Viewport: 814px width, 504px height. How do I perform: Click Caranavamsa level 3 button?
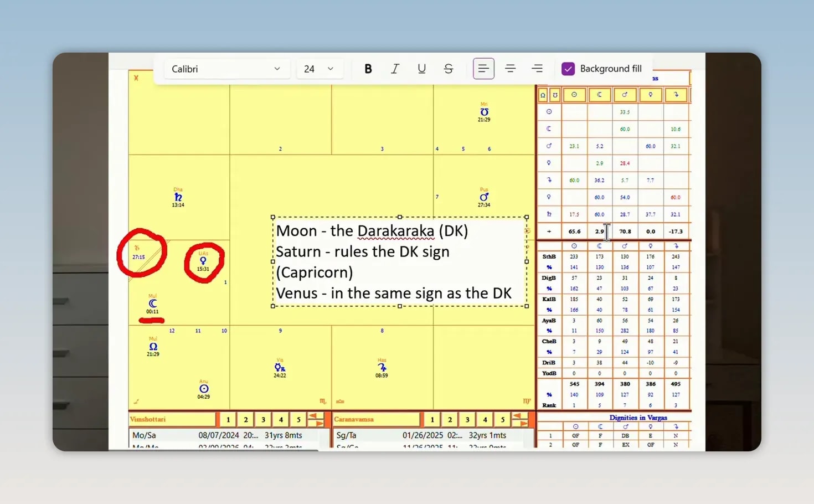(467, 420)
